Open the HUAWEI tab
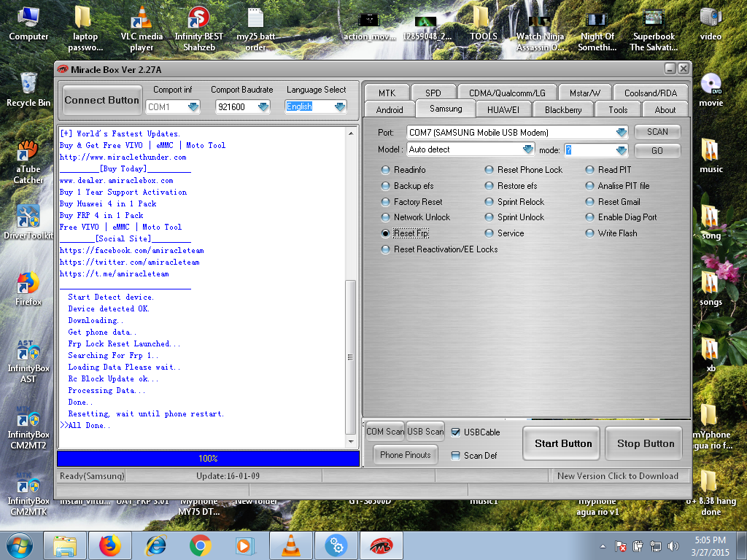747x560 pixels. tap(503, 109)
